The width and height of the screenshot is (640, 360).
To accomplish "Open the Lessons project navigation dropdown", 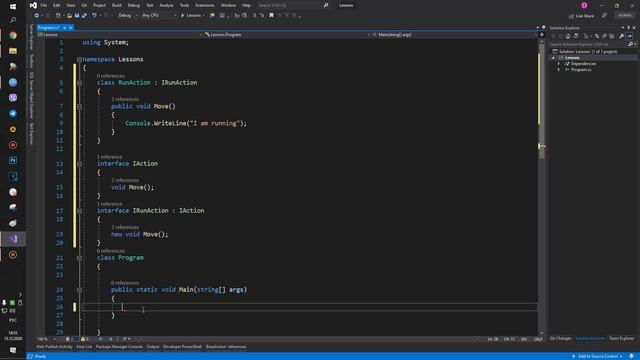I will [x=120, y=35].
